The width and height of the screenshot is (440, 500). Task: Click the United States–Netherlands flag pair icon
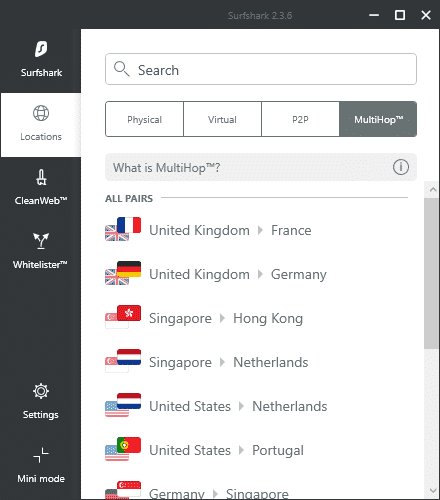[123, 405]
